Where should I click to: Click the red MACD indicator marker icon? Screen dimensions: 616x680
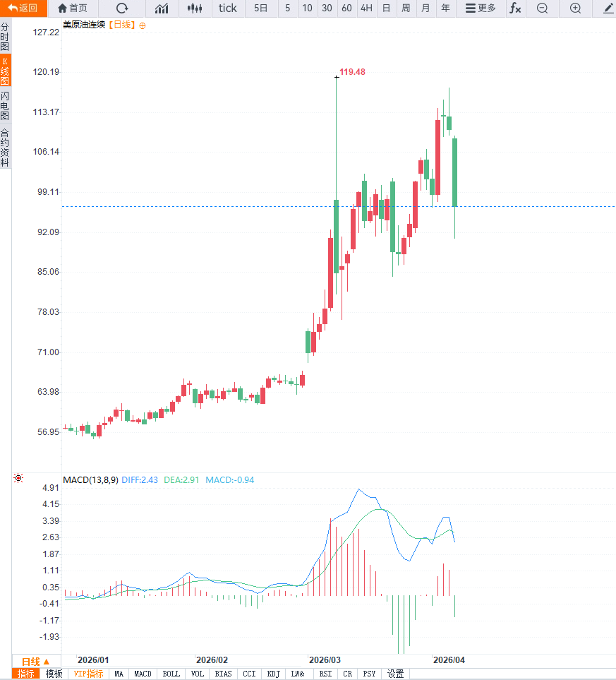pos(18,479)
